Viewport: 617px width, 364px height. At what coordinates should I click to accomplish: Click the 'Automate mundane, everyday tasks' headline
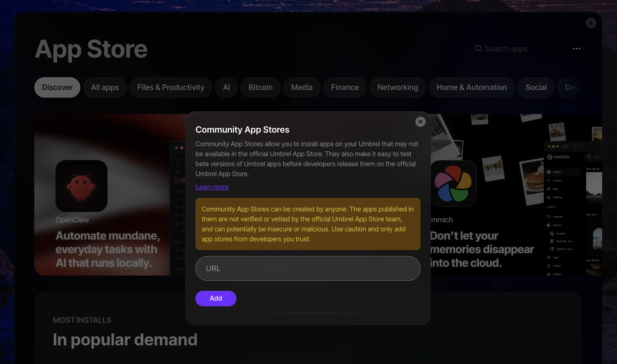[x=108, y=249]
